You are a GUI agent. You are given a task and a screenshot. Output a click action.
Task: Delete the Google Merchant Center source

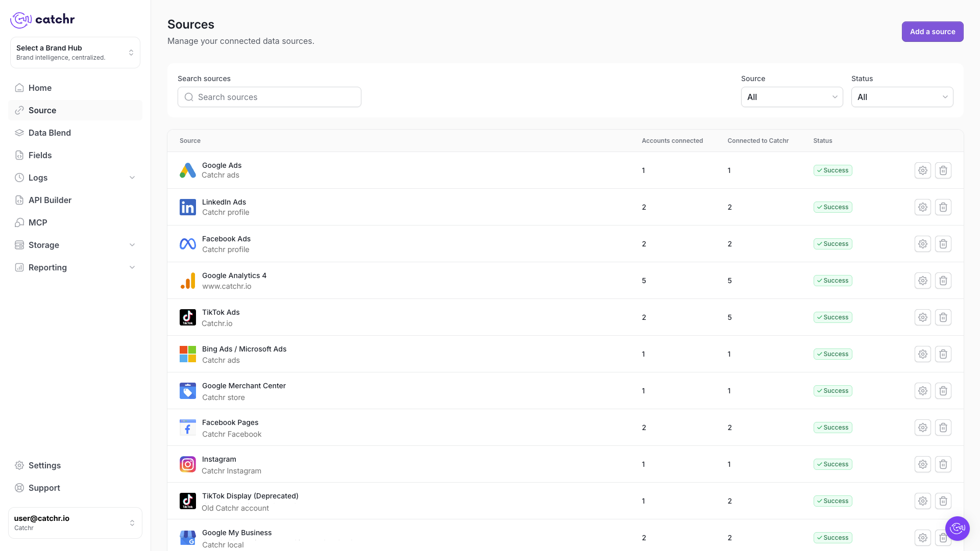click(x=943, y=391)
